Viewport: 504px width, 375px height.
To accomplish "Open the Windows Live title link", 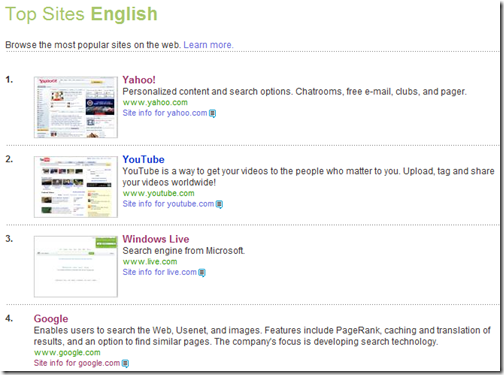I will 156,239.
